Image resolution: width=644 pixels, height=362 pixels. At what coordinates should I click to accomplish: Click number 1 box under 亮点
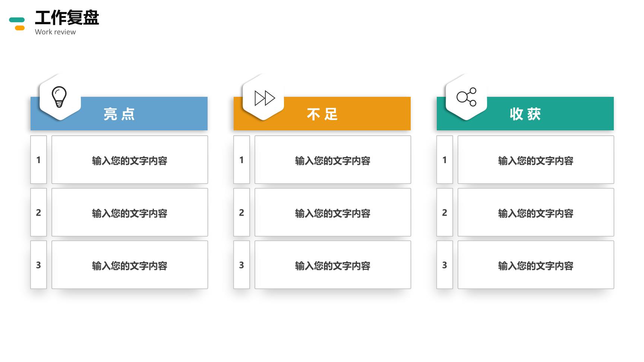[38, 160]
